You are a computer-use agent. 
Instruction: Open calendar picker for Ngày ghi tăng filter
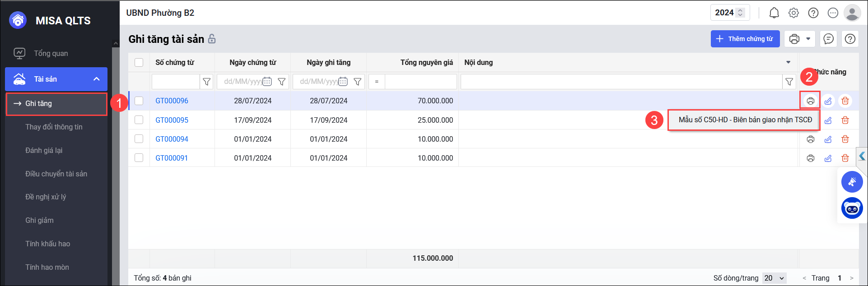(x=343, y=82)
